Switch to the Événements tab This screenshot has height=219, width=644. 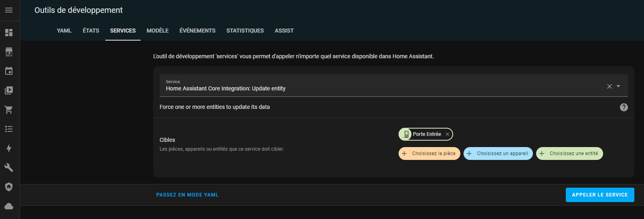click(197, 31)
